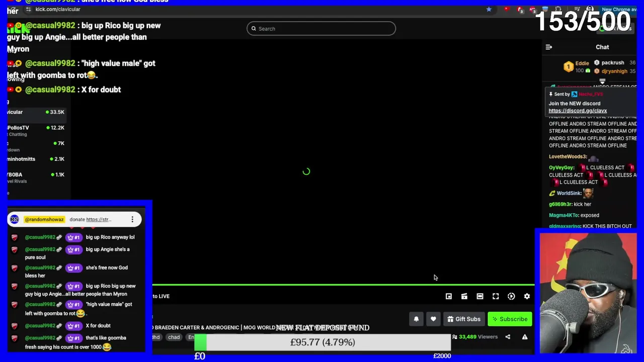Enter fullscreen on the video player
This screenshot has height=362, width=644.
pyautogui.click(x=496, y=297)
